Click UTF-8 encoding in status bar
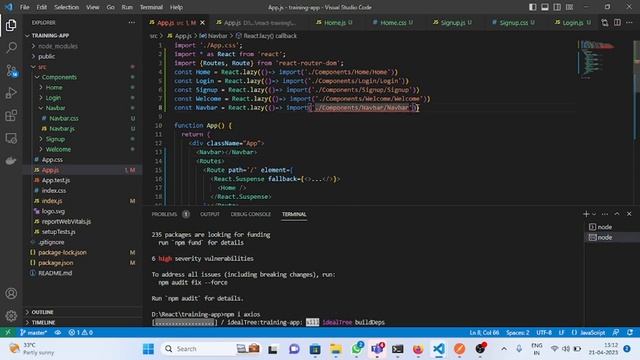This screenshot has width=640, height=360. [544, 332]
